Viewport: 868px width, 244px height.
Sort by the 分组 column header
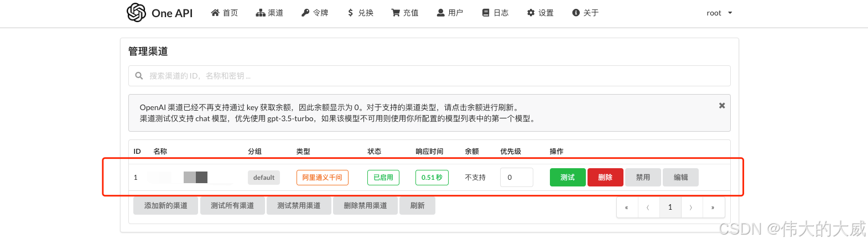tap(254, 152)
